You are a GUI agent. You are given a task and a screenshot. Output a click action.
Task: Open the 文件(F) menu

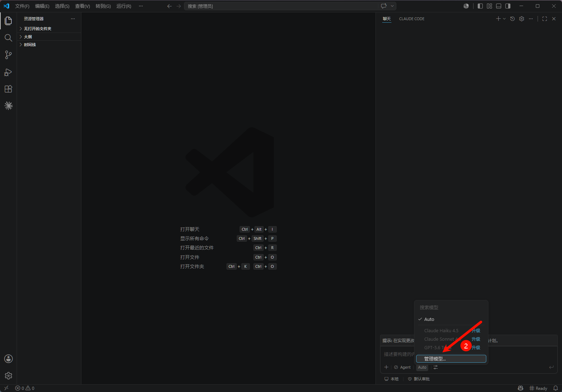[22, 6]
